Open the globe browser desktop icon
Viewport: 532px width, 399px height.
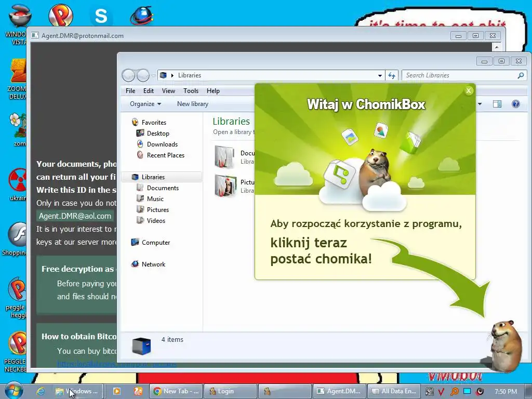pos(141,16)
